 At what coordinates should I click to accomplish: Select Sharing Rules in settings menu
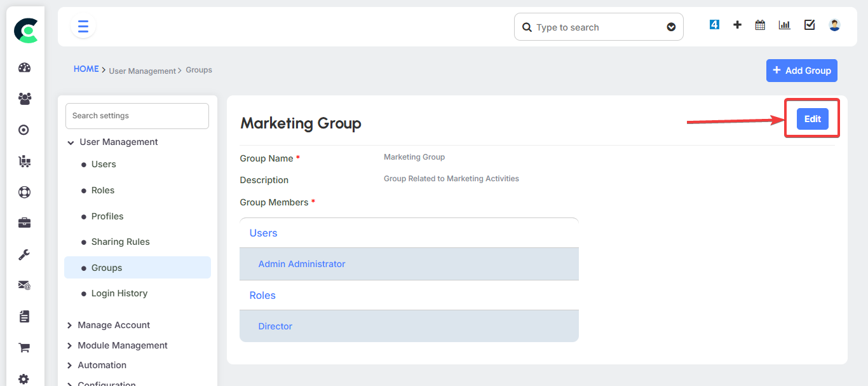click(x=120, y=242)
